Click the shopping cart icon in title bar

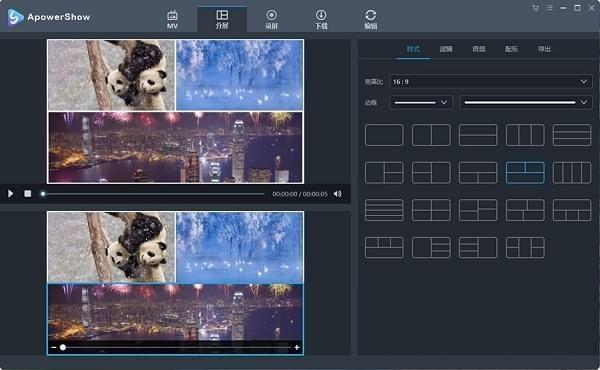(535, 8)
